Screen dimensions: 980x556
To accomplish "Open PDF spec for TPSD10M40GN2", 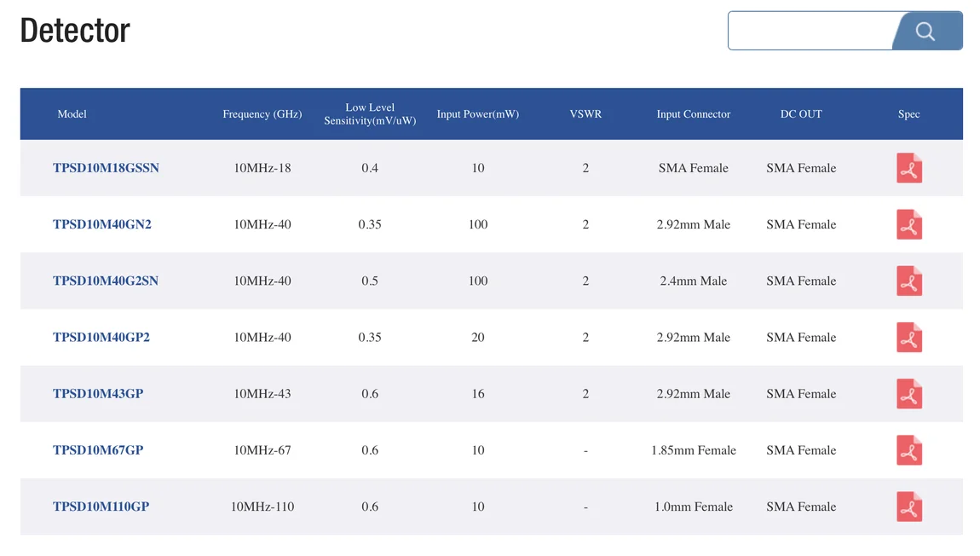I will coord(909,225).
